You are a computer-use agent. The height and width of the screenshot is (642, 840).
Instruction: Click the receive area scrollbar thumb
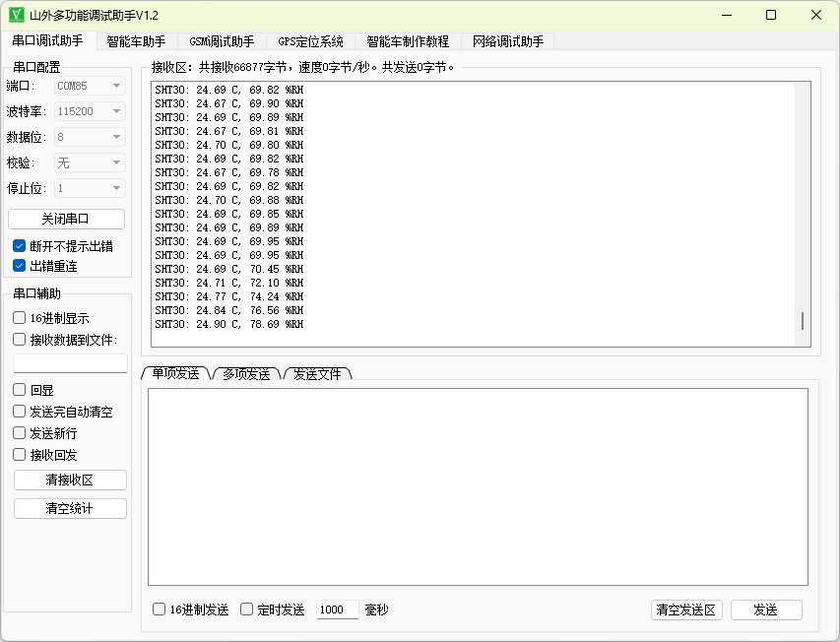(803, 321)
